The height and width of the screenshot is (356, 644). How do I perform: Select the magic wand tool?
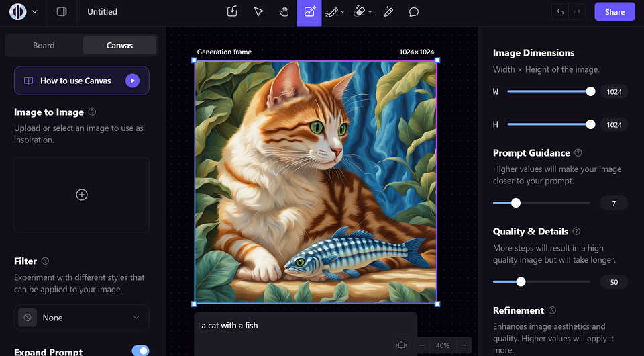click(388, 12)
